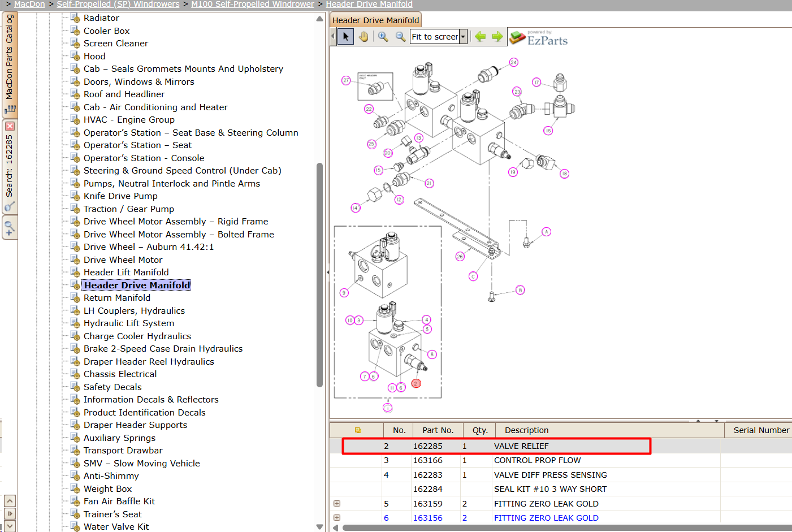Open part number 163156 link

428,518
